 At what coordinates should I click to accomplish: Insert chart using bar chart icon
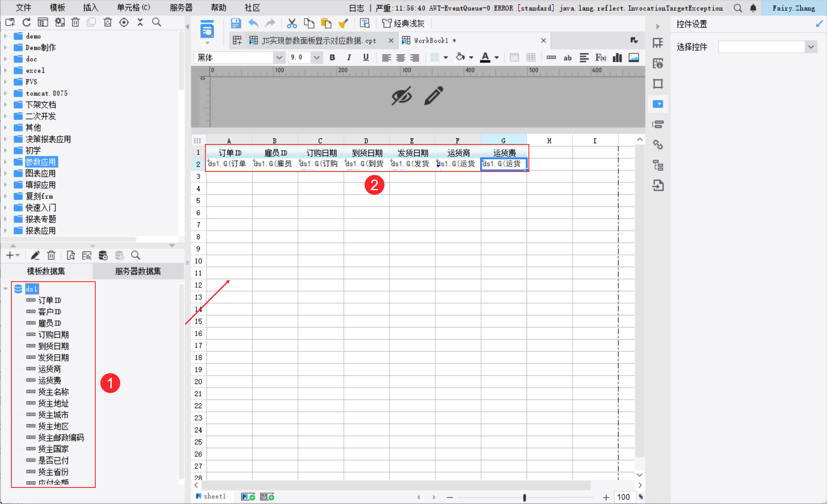617,58
